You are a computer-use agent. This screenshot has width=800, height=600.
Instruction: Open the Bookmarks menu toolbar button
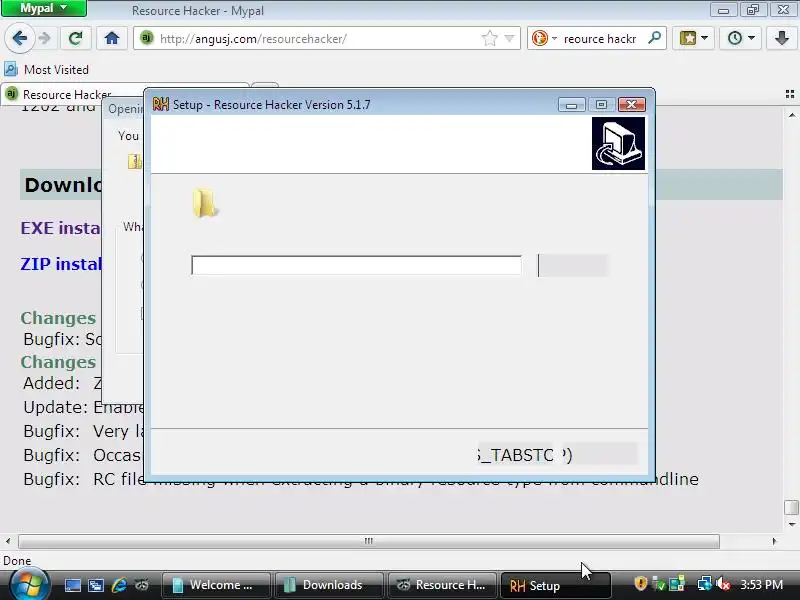point(688,38)
